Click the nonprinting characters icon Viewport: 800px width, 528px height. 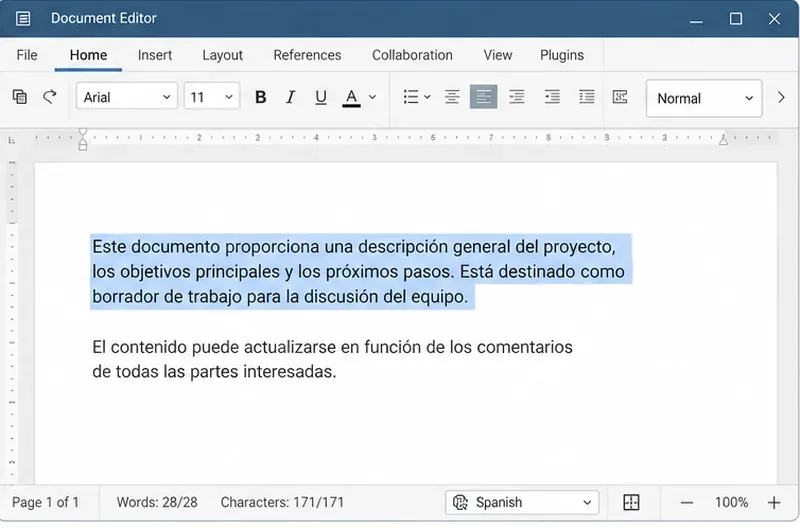tap(620, 97)
